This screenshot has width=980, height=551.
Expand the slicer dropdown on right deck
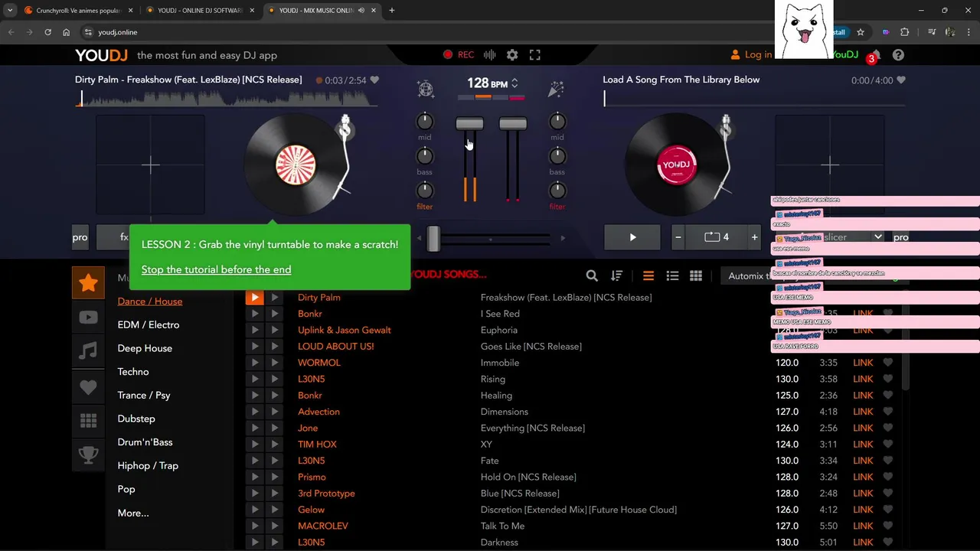pyautogui.click(x=878, y=237)
